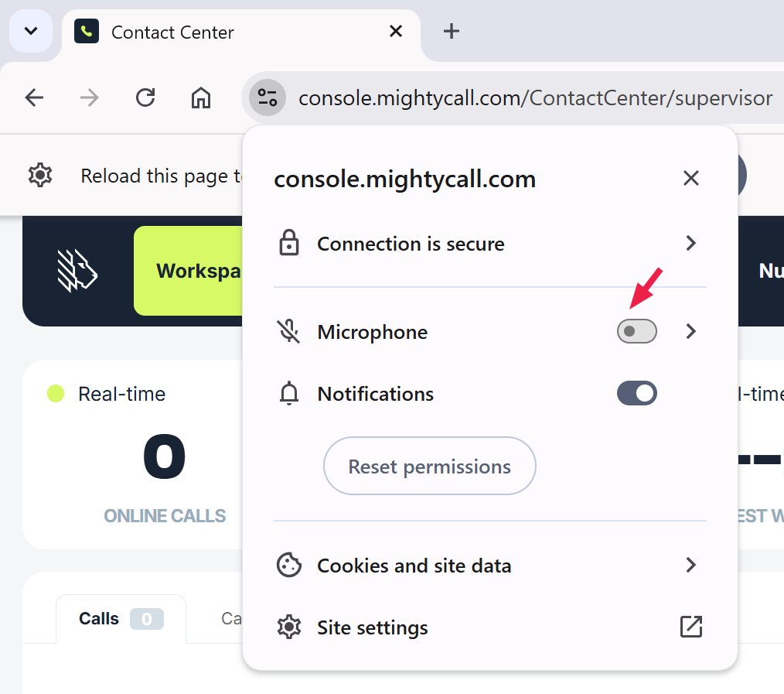Click the settings gear in the reload infobar
The width and height of the screenshot is (784, 694).
click(x=39, y=176)
